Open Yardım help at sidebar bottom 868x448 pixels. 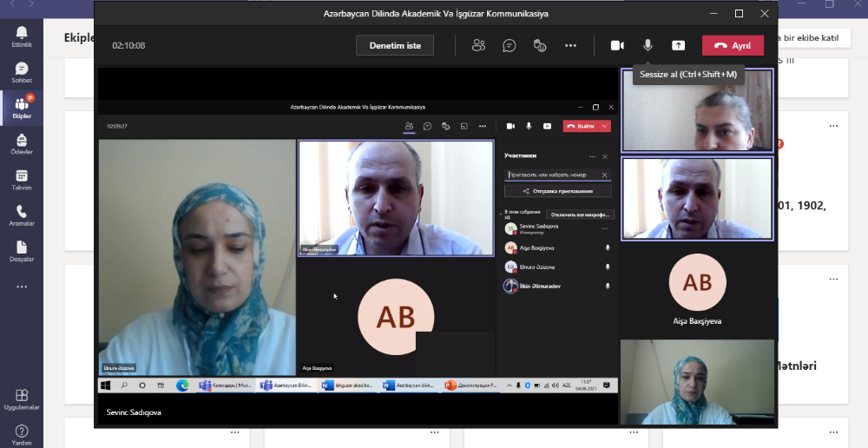(22, 435)
